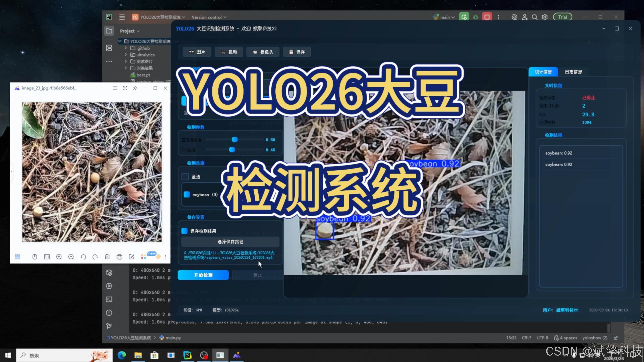
Task: Open the Git tool window icon
Action: tap(109, 326)
